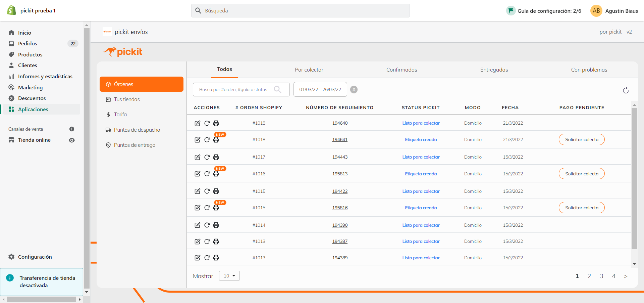The width and height of the screenshot is (644, 303).
Task: Open the Mostrar rows-per-page dropdown
Action: pyautogui.click(x=229, y=276)
